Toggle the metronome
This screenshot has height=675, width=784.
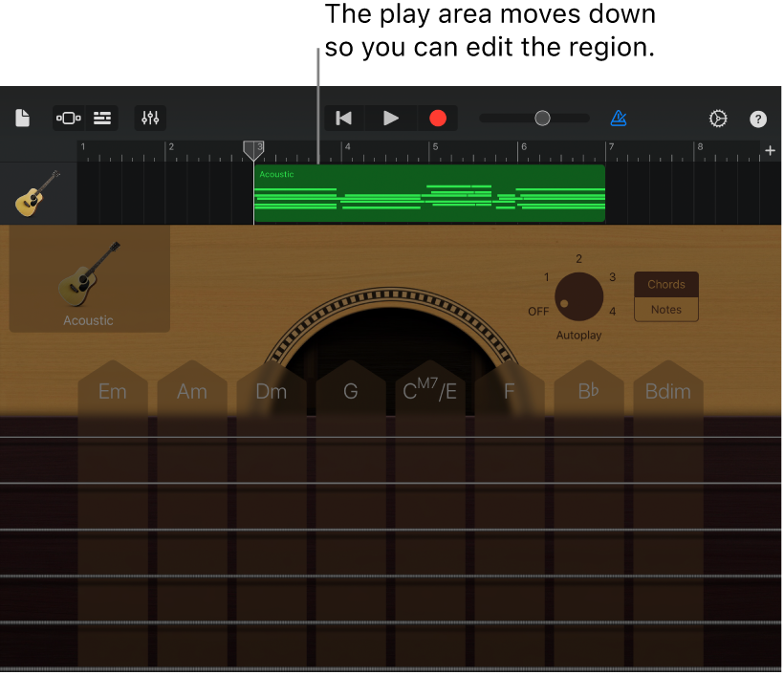click(x=619, y=119)
